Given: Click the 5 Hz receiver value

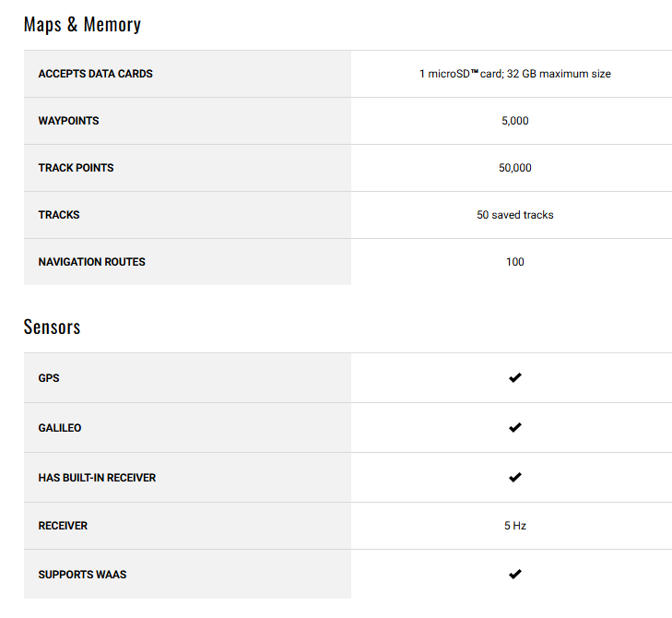Looking at the screenshot, I should click(514, 526).
